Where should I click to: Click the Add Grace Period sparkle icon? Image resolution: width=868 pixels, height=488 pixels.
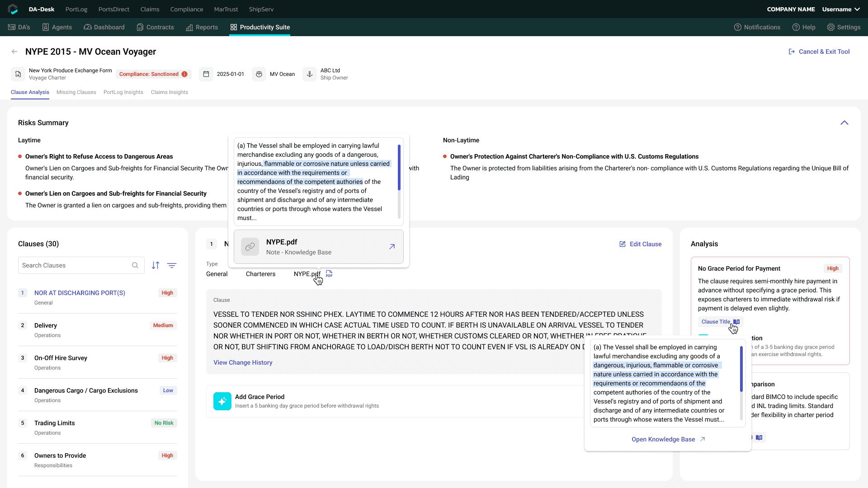point(222,401)
